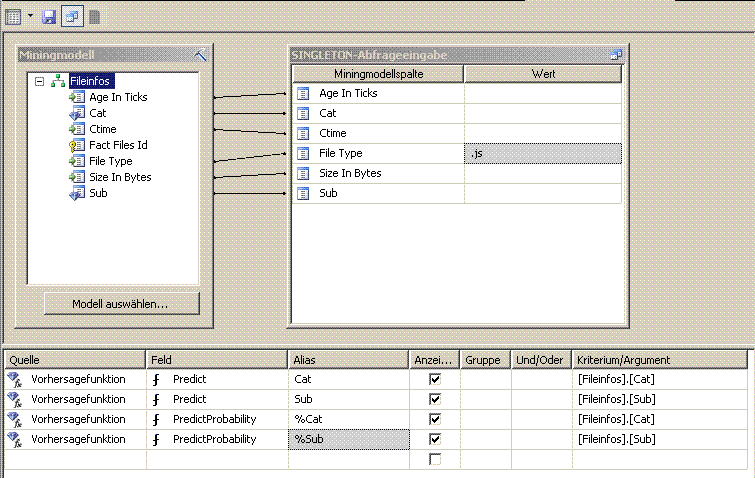755x478 pixels.
Task: Click the Wert cell for Age In Ticks
Action: 543,93
